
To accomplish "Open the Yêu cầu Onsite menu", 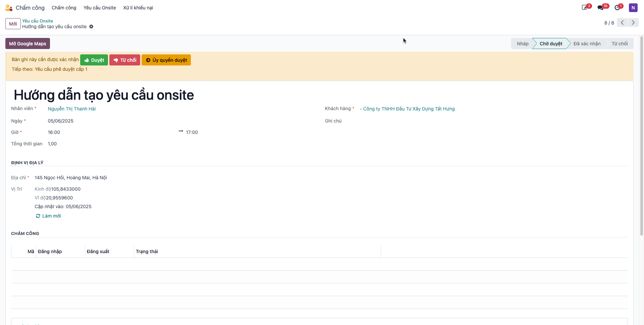I will point(100,8).
